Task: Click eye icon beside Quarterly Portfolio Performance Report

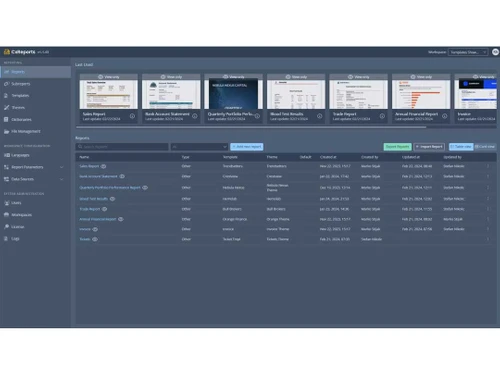Action: (145, 188)
